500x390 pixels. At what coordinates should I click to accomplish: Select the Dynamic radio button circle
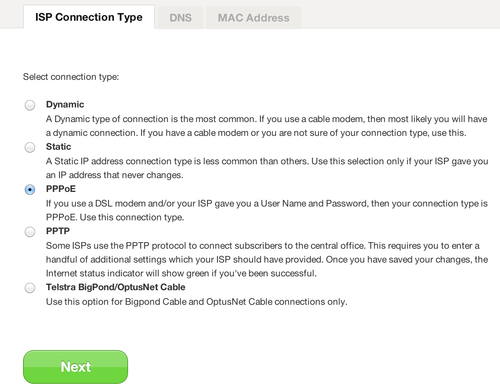pyautogui.click(x=30, y=105)
